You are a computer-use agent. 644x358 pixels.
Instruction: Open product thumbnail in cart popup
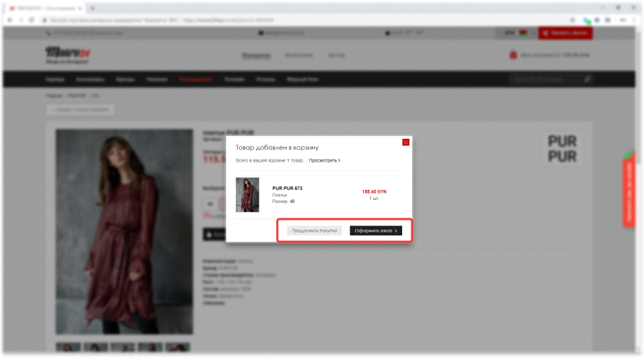coord(248,195)
